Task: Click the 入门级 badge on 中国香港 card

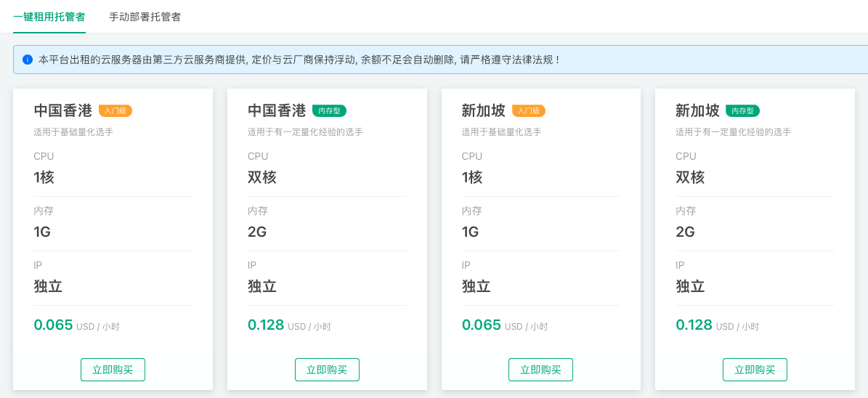Action: (x=115, y=110)
